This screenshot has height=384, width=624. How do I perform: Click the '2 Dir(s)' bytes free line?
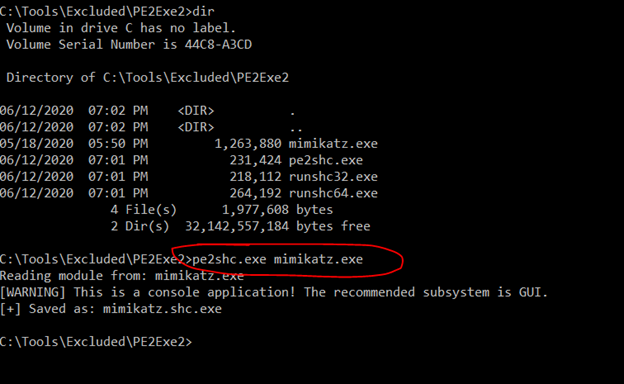(240, 226)
